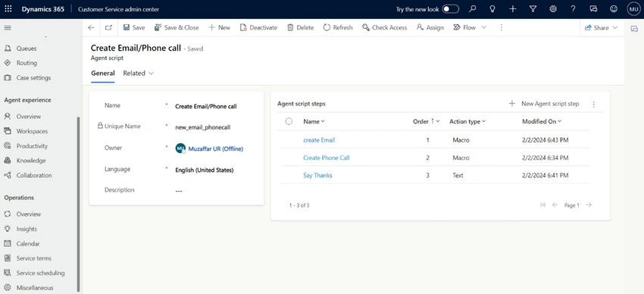Click the Save button
Screen dimensions: 644x294
tap(134, 27)
